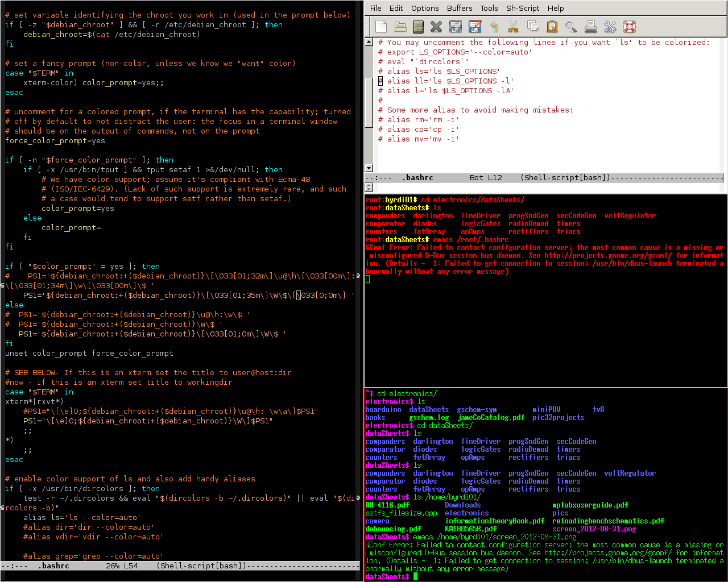Cut text with the scissors icon

(x=515, y=26)
